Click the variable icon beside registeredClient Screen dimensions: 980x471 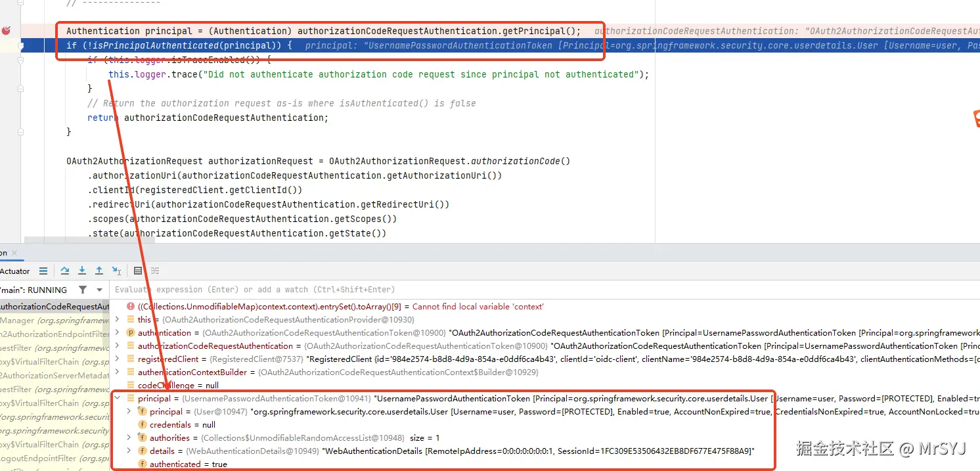(131, 359)
